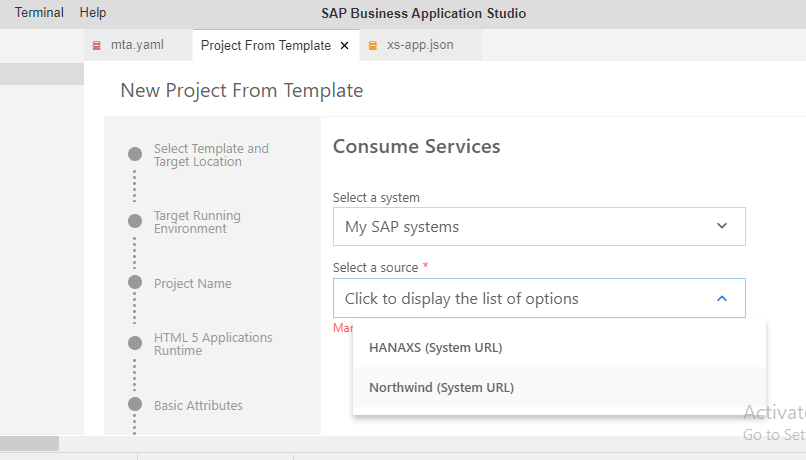Click the mta.yaml file icon
806x460 pixels.
click(96, 45)
